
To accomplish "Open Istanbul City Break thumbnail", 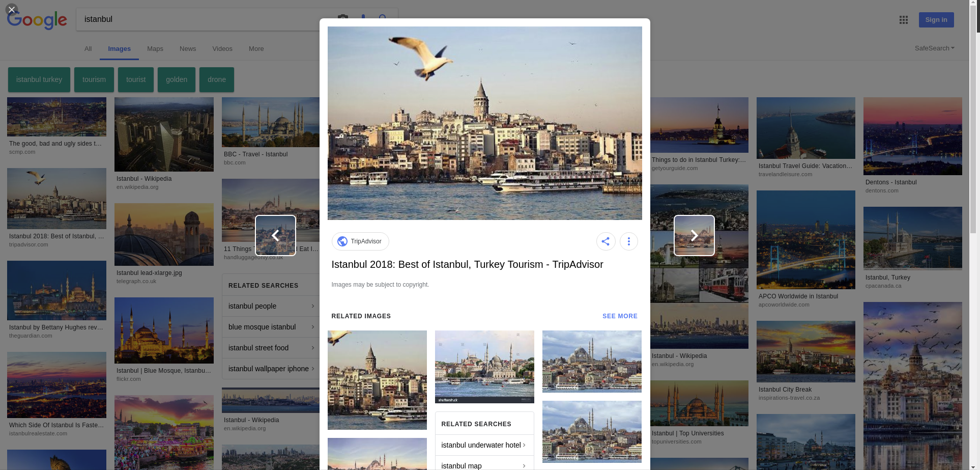I will (806, 351).
